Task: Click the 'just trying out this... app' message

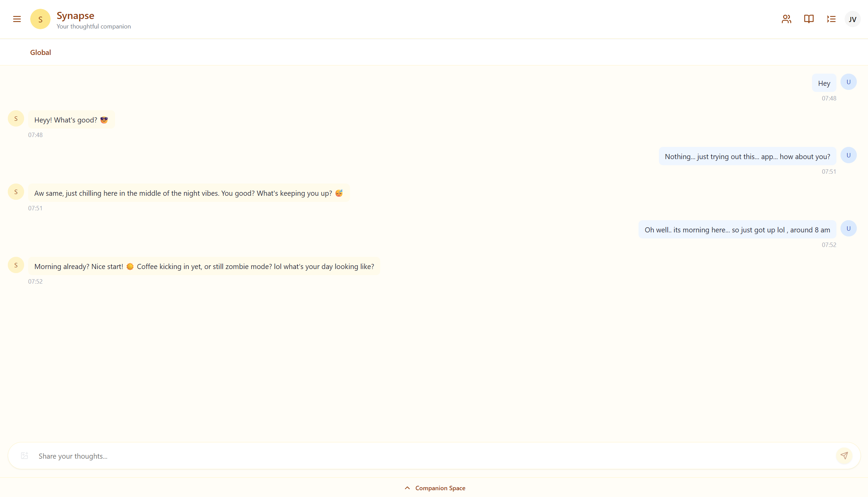Action: point(747,156)
